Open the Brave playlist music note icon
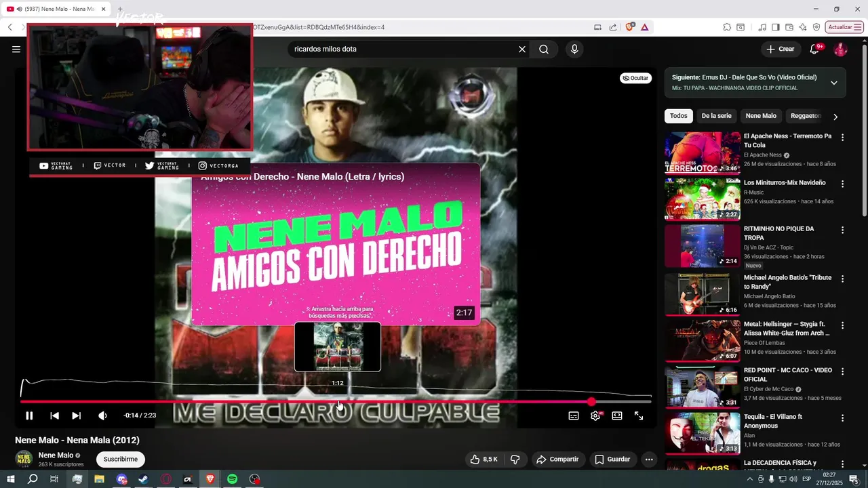 pyautogui.click(x=763, y=27)
